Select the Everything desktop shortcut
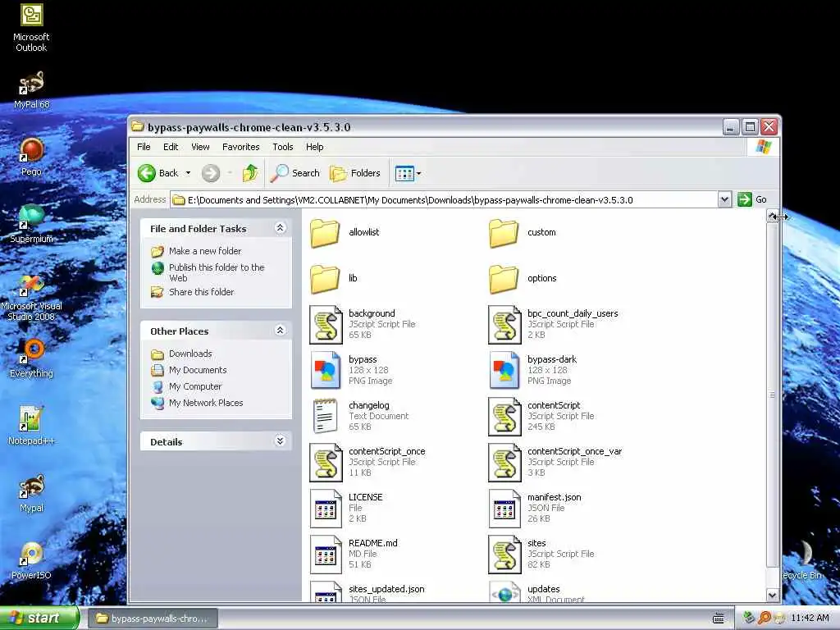 [31, 359]
